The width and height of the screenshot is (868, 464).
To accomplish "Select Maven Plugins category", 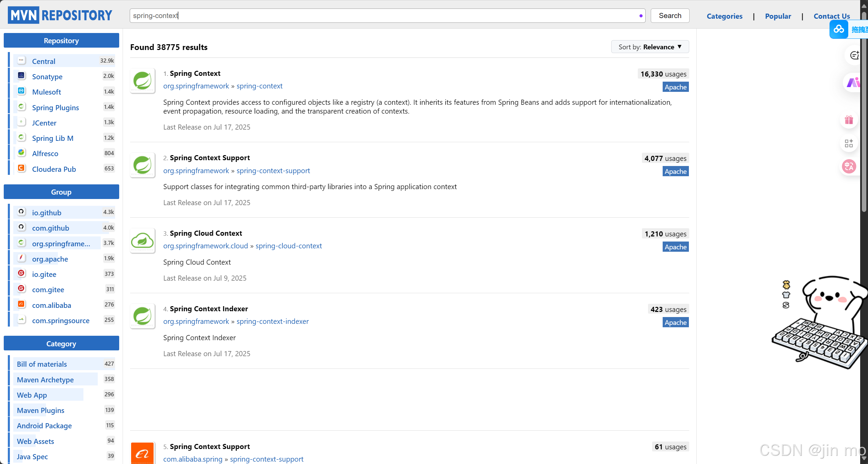I will (x=64, y=410).
